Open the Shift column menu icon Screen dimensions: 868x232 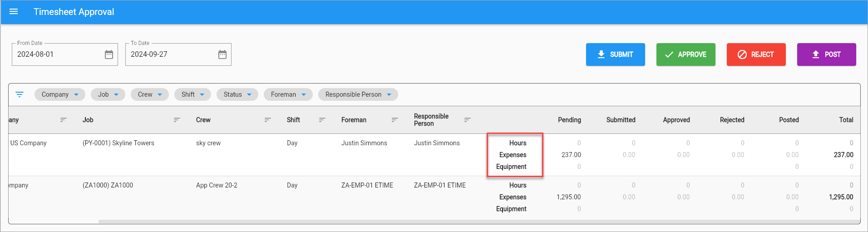click(x=322, y=120)
